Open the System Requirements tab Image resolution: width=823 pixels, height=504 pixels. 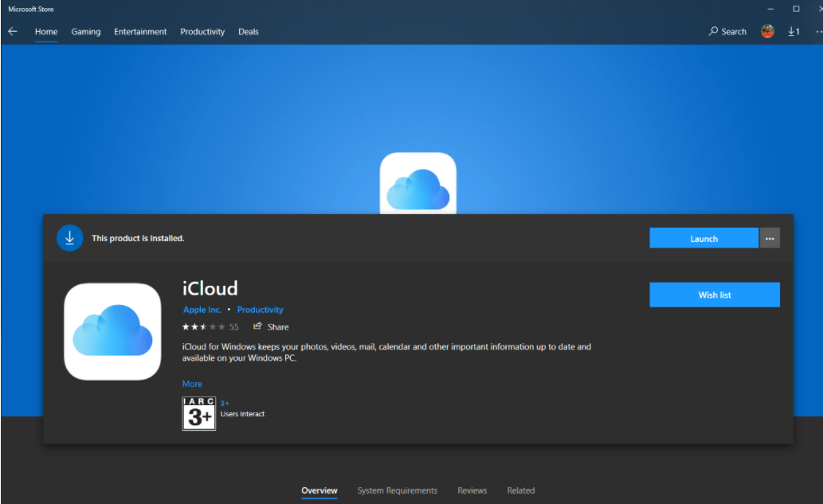(x=397, y=490)
